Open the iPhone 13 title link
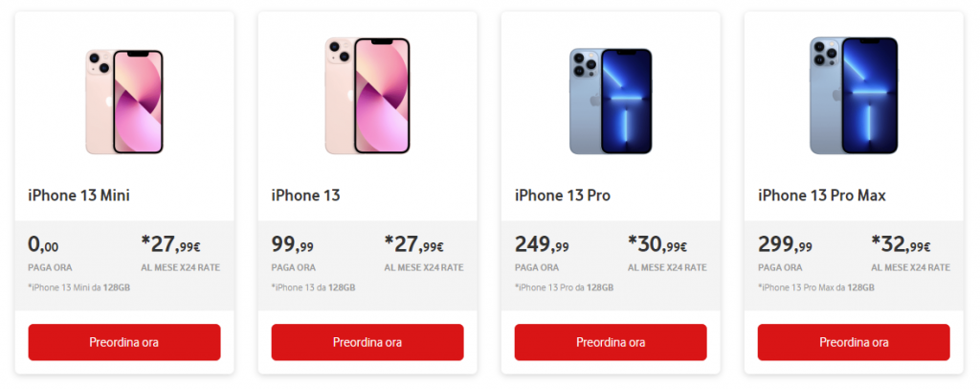Image resolution: width=980 pixels, height=389 pixels. pyautogui.click(x=305, y=195)
